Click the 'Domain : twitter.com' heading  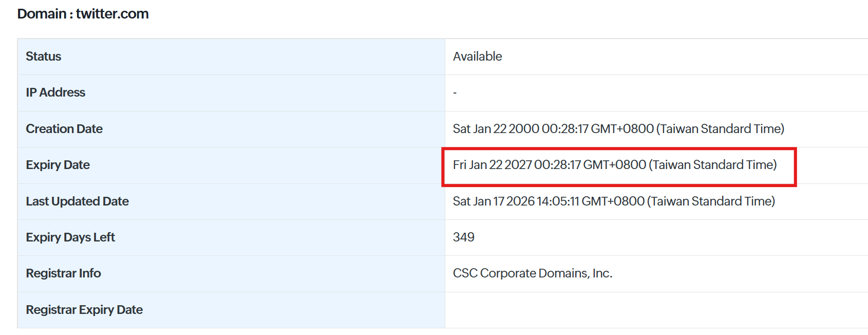pyautogui.click(x=83, y=14)
